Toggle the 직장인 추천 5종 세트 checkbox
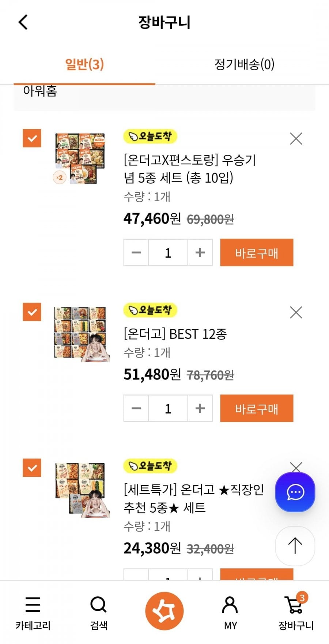Viewport: 329px width, 644px height. pos(32,468)
